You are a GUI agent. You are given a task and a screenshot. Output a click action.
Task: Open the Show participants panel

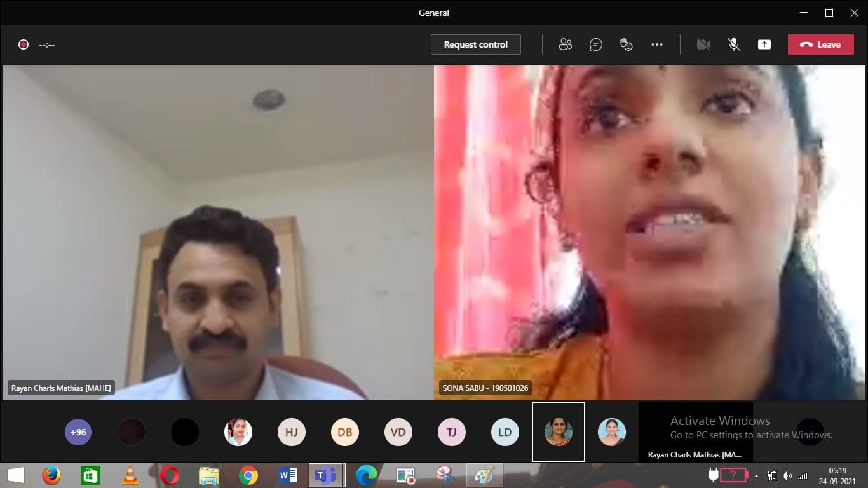tap(565, 44)
